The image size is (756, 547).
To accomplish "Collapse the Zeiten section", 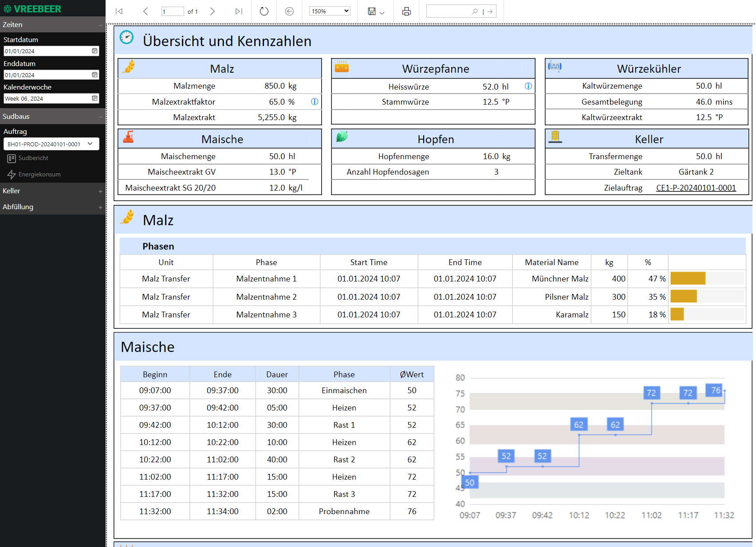I will [100, 25].
